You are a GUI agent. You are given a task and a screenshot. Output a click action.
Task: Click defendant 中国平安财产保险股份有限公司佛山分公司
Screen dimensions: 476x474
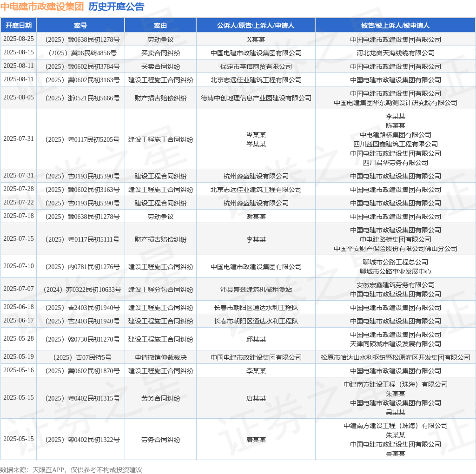[x=396, y=249]
